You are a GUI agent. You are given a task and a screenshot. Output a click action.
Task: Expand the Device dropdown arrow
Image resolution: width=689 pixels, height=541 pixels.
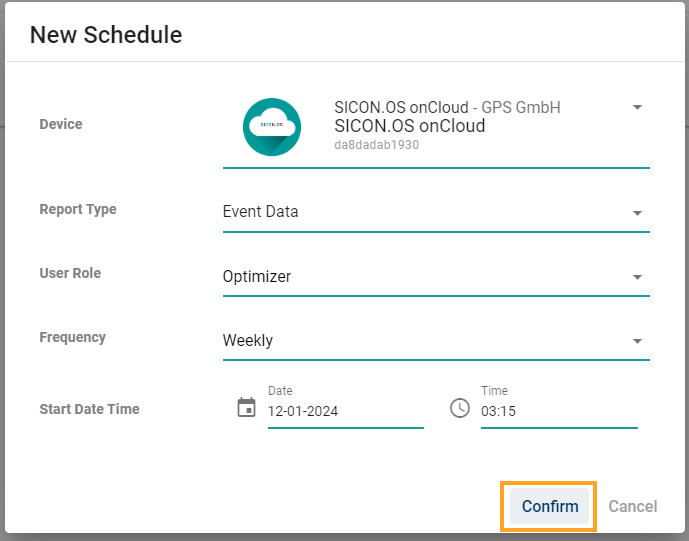637,107
